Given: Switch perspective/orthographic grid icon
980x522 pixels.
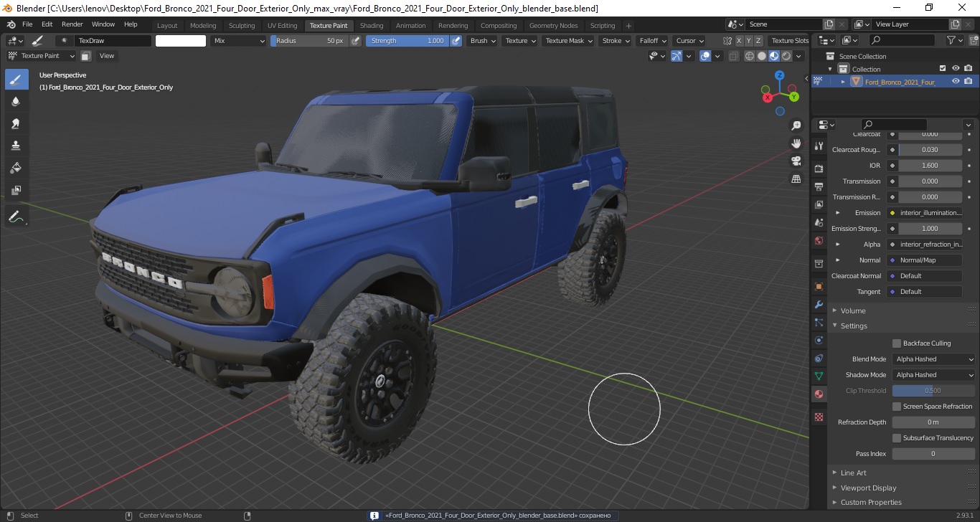Looking at the screenshot, I should [796, 179].
